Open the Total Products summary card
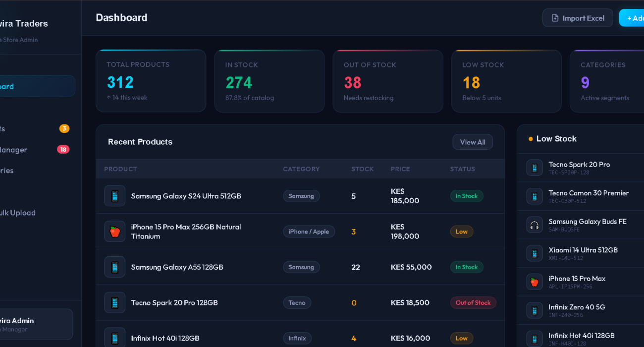 (x=151, y=81)
